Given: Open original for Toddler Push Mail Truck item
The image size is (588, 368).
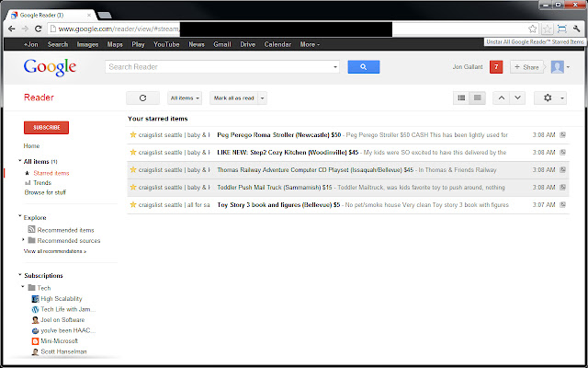Looking at the screenshot, I should tap(562, 188).
